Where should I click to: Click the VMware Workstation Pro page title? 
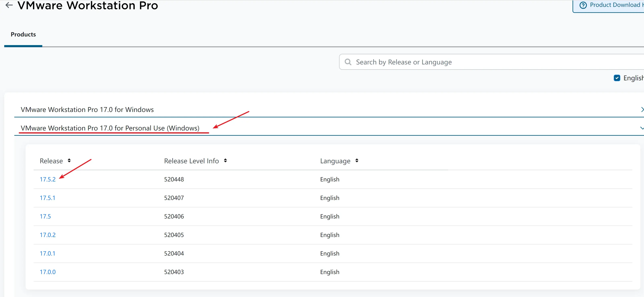click(88, 5)
